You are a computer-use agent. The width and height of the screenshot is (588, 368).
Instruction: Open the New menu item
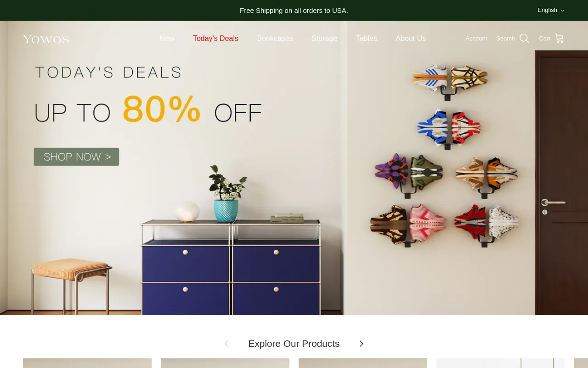167,39
